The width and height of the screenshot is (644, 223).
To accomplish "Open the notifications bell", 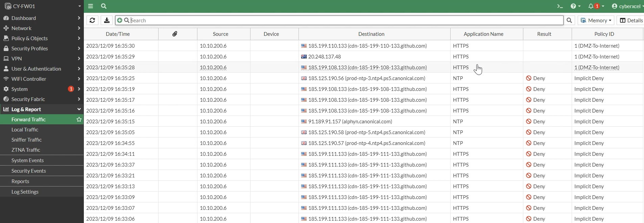I will pos(597,6).
